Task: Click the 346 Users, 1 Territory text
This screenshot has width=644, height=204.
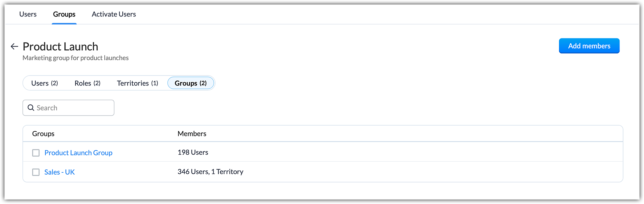Action: click(x=210, y=172)
